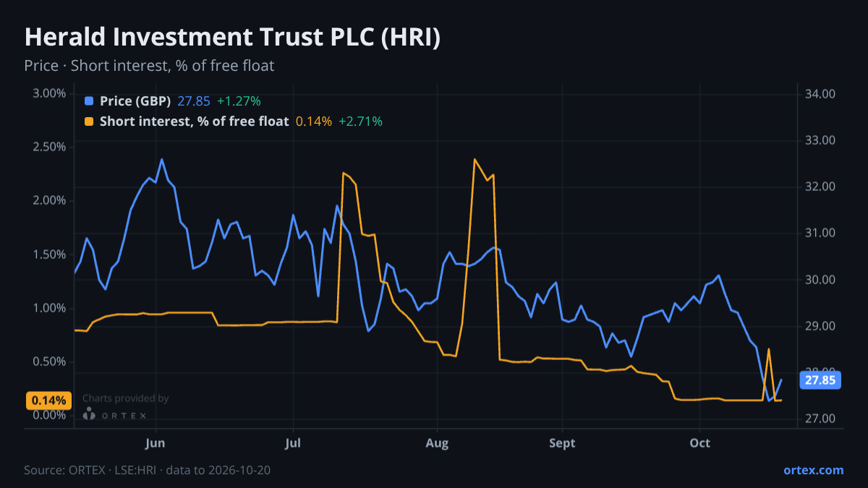Click the Jul x-axis label

[x=293, y=443]
